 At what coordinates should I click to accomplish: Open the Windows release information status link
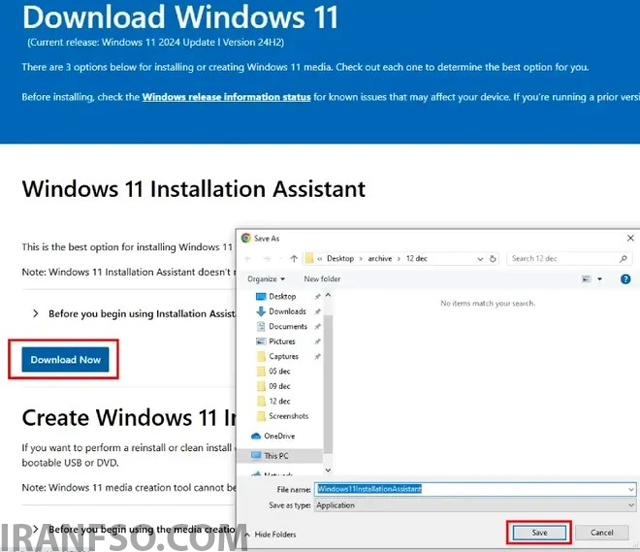click(x=226, y=97)
